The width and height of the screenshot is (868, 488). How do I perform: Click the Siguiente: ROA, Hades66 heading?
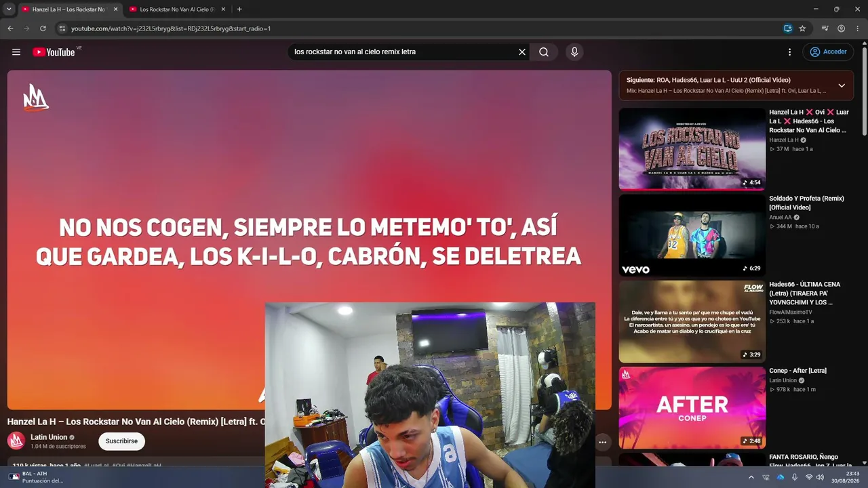coord(708,80)
